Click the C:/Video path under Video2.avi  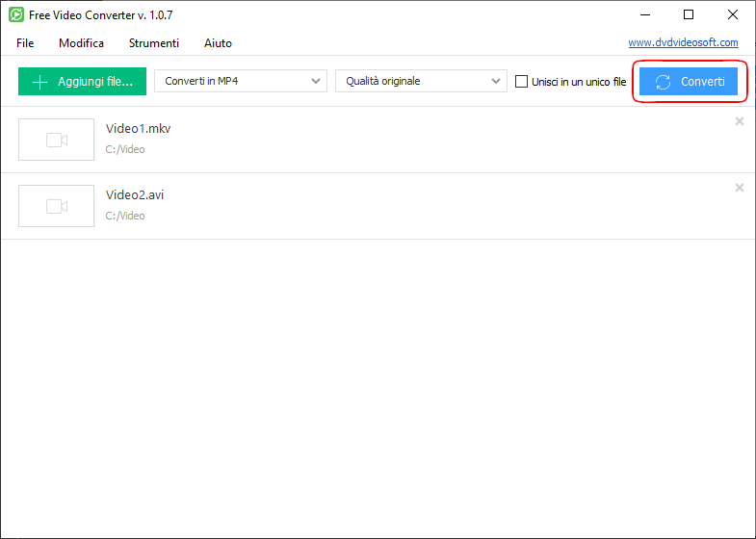[x=125, y=216]
